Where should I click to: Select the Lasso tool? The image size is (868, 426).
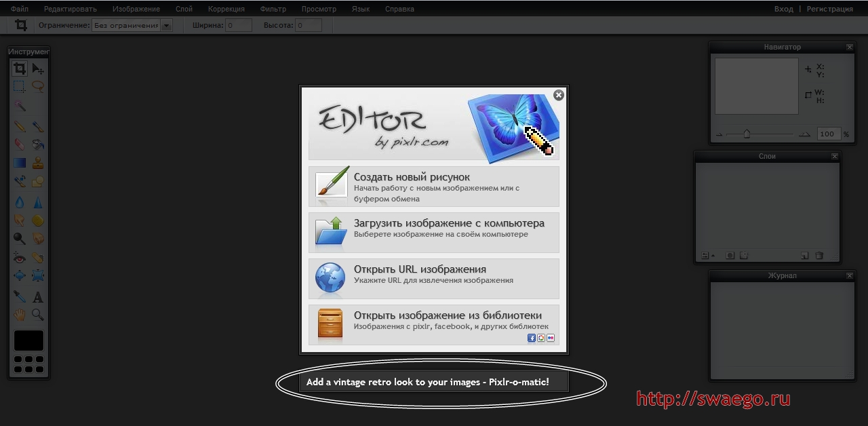(38, 87)
